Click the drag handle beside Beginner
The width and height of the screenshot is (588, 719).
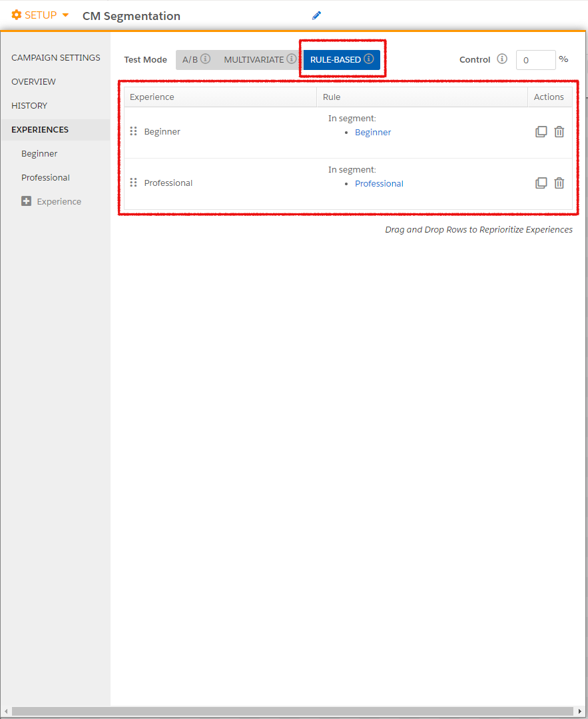tap(133, 131)
